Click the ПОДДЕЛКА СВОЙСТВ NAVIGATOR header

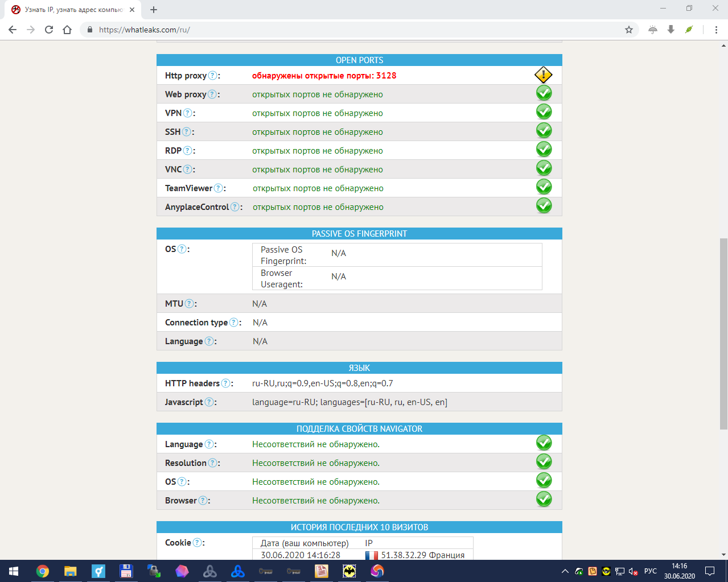click(359, 429)
